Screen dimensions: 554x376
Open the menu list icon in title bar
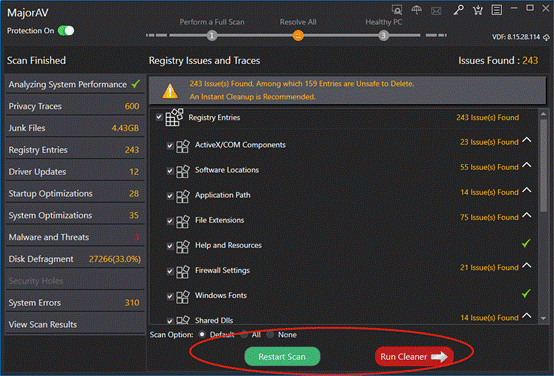pos(496,10)
